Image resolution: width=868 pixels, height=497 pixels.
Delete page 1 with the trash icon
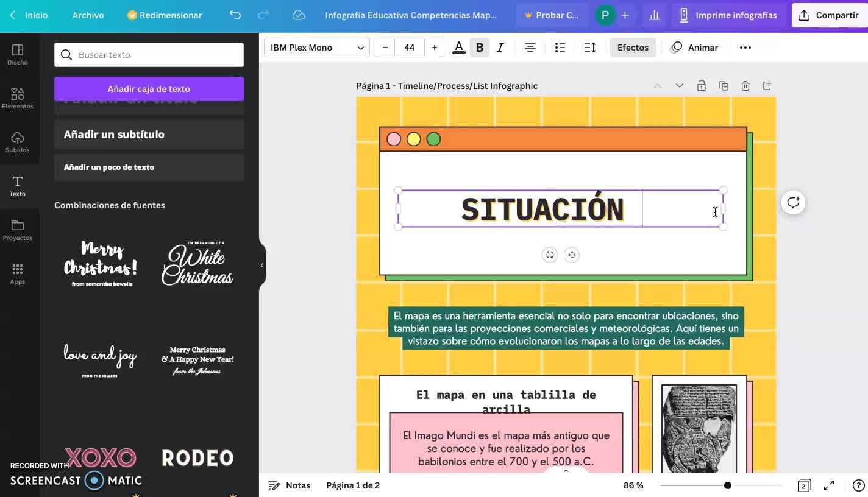pos(745,86)
